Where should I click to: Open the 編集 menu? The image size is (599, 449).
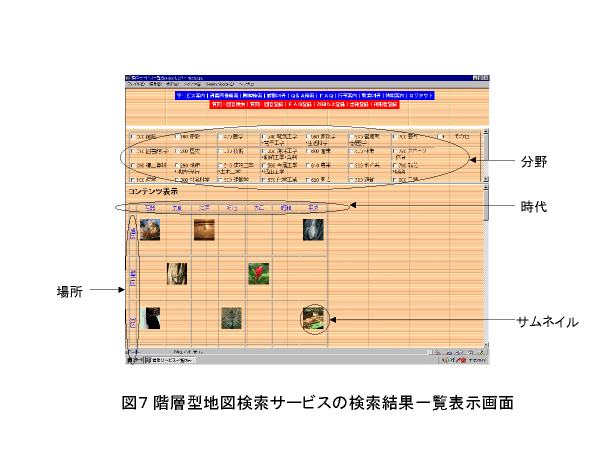(x=155, y=84)
